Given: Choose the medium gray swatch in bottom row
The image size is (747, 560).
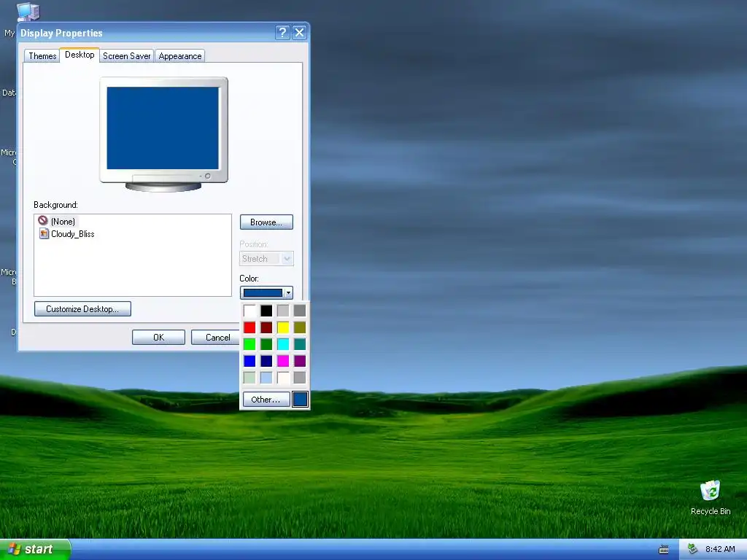Looking at the screenshot, I should click(x=300, y=378).
